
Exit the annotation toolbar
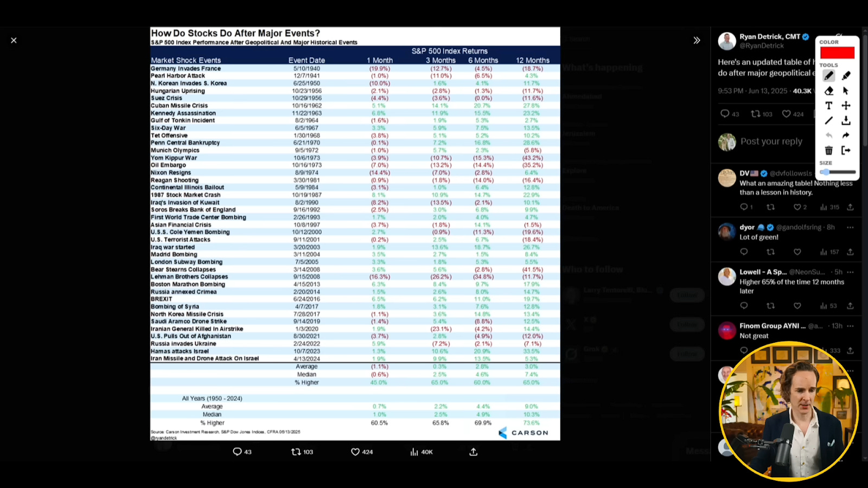pyautogui.click(x=846, y=150)
